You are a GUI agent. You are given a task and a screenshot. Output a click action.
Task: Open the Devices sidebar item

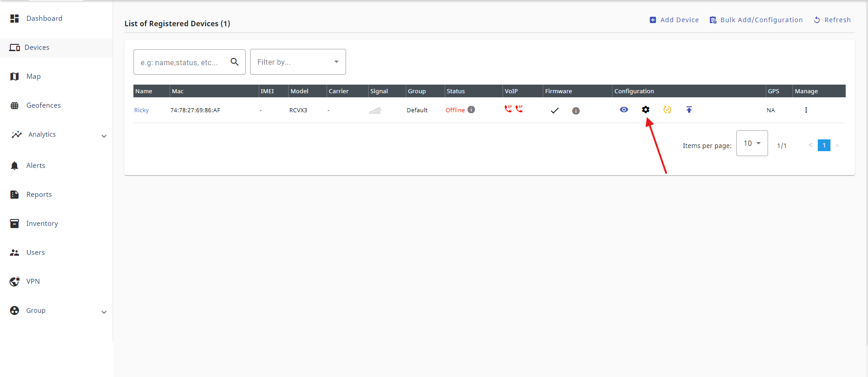click(56, 48)
